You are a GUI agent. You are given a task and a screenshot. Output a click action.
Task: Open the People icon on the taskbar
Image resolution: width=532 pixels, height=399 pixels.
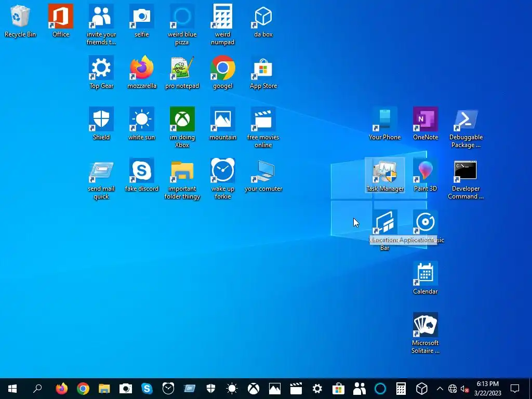pos(360,389)
